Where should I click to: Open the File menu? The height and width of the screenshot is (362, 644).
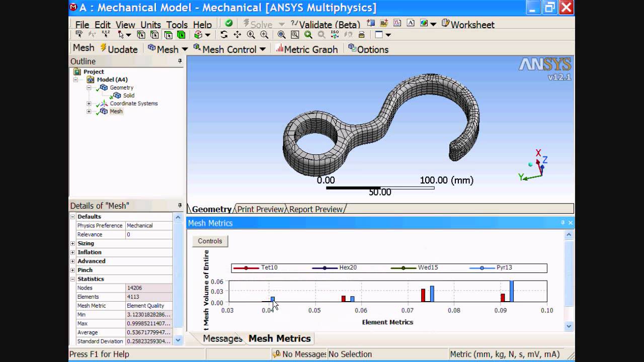pyautogui.click(x=82, y=24)
